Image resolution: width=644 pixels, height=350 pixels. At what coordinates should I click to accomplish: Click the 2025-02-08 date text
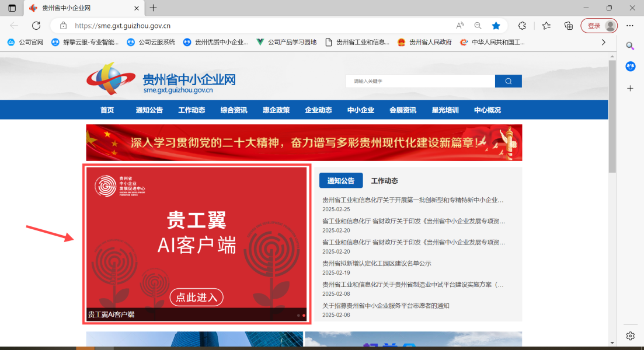(336, 294)
